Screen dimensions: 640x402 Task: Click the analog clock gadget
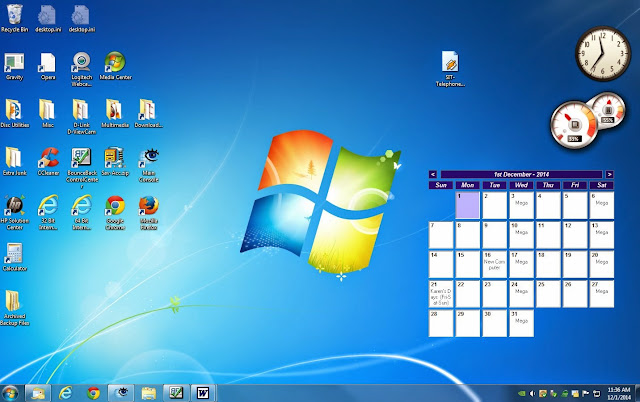coord(603,53)
